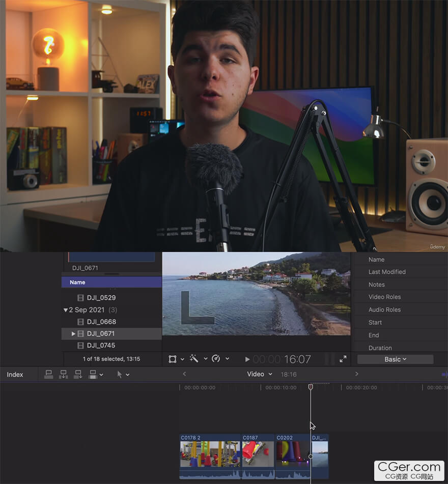The image size is (448, 484).
Task: Click the overwrite clip edit icon
Action: 93,374
